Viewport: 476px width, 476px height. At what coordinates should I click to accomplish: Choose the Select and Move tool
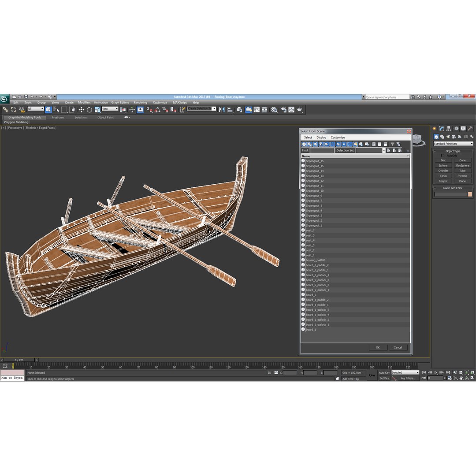[82, 110]
